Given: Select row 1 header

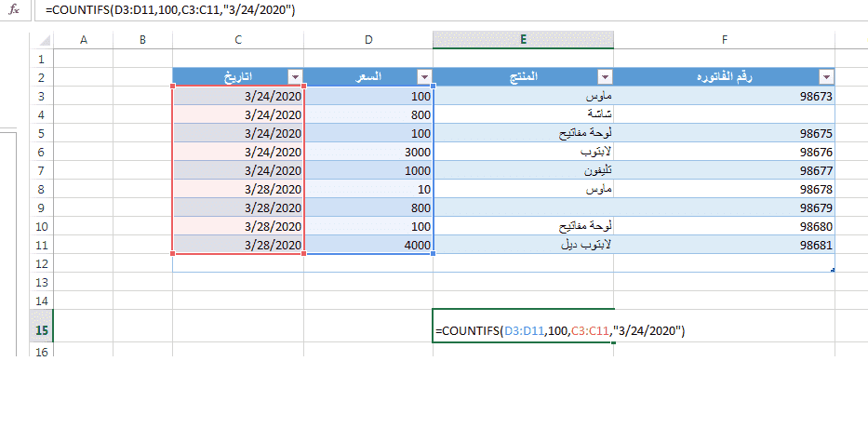Looking at the screenshot, I should (42, 58).
